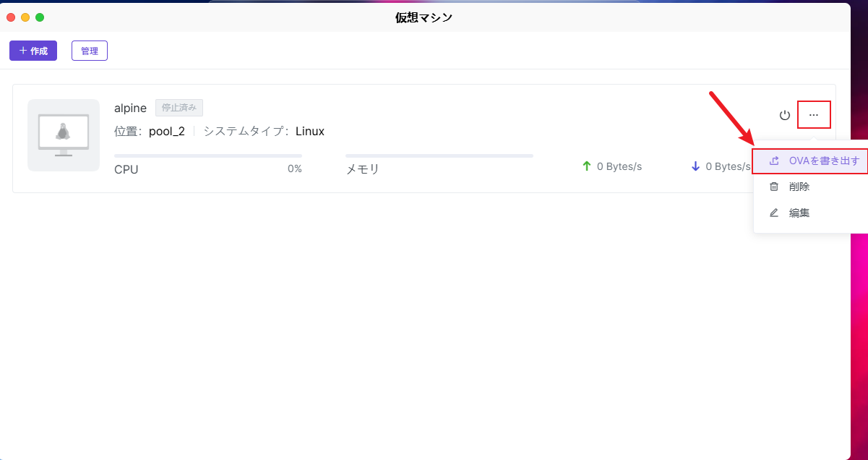Minimize the window using yellow button
868x460 pixels.
pos(25,17)
